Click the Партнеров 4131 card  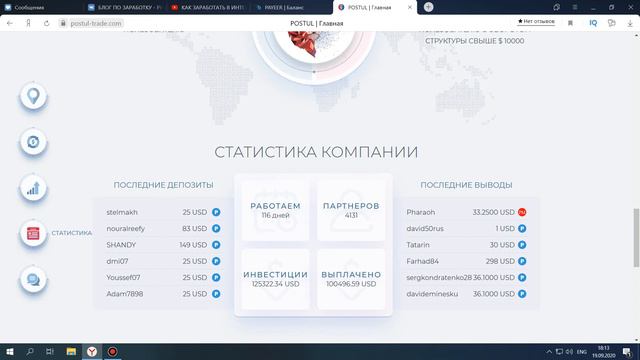351,210
